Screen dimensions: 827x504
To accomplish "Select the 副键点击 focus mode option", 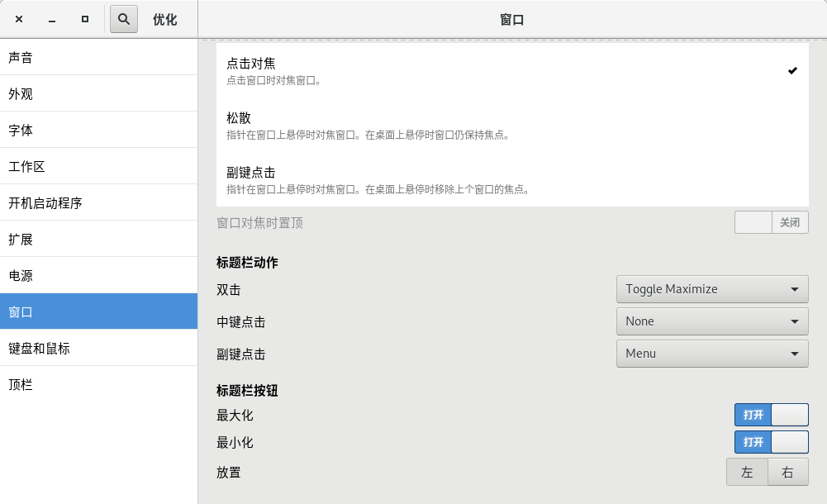I will coord(511,180).
